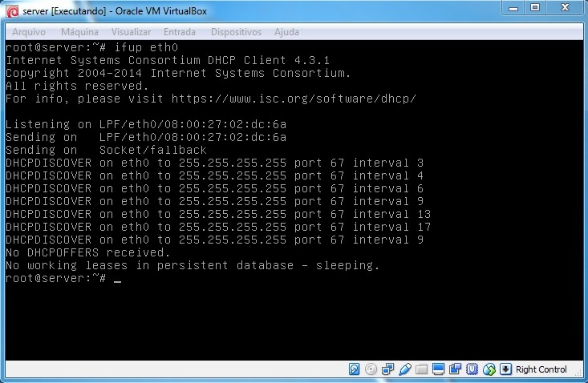Click the DHCPDISCOVER line with interval 4
The width and height of the screenshot is (588, 383).
[214, 175]
